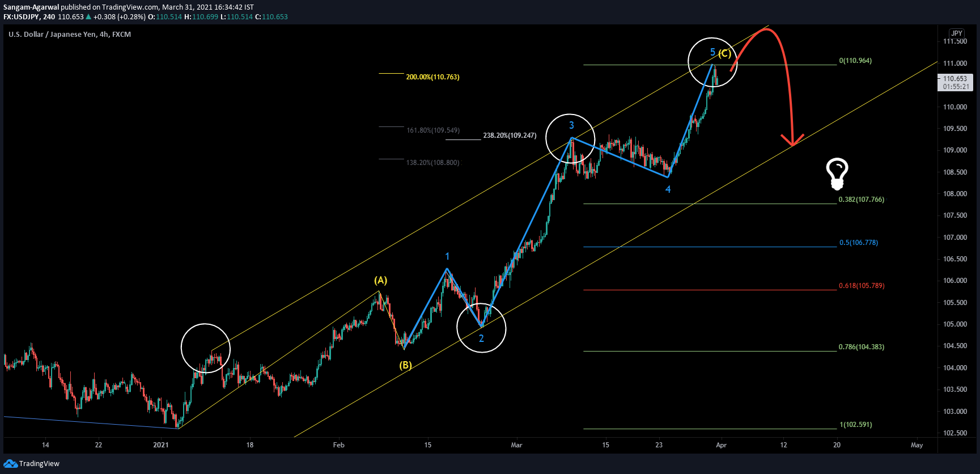Click the blue wave 2 label
980x474 pixels.
tap(481, 338)
